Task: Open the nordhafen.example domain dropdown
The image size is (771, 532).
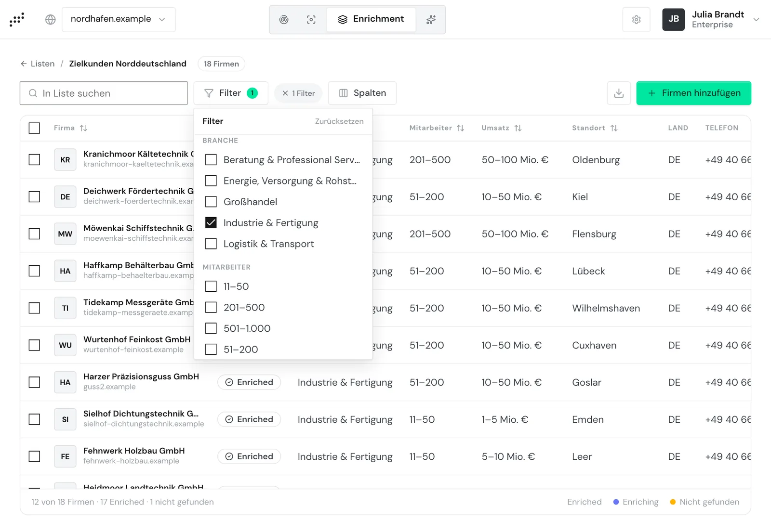Action: 119,19
